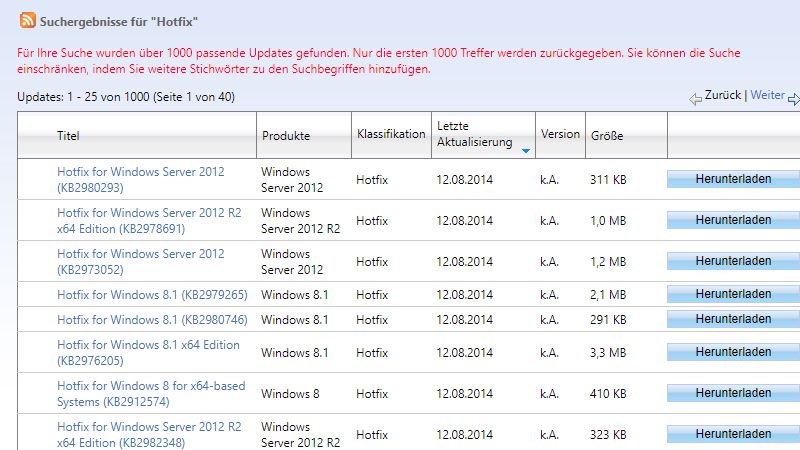Image resolution: width=800 pixels, height=450 pixels.
Task: Go to next page via Weiter link
Action: click(x=767, y=95)
